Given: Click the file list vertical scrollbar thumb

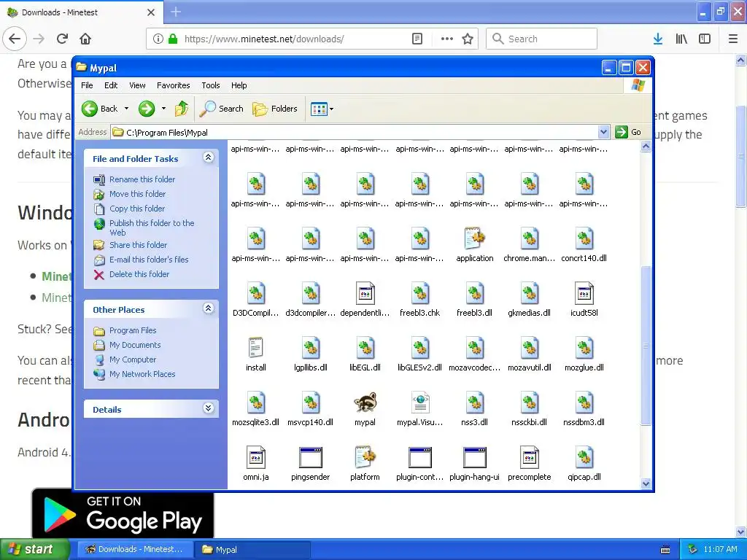Looking at the screenshot, I should click(x=646, y=346).
